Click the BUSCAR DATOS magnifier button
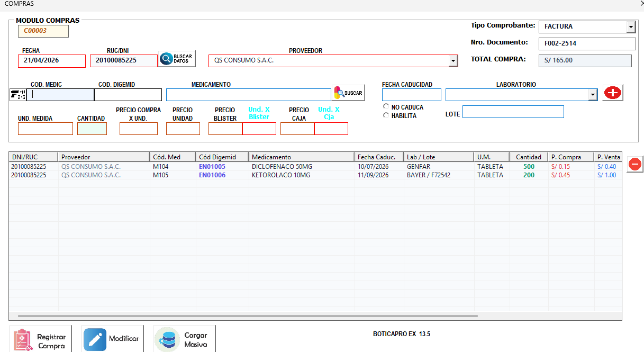This screenshot has width=644, height=352. point(177,59)
